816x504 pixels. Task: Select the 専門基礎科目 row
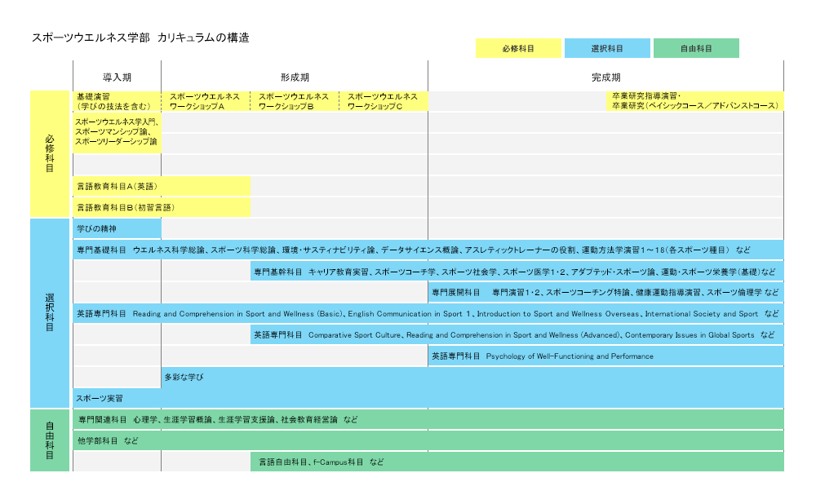[x=428, y=250]
